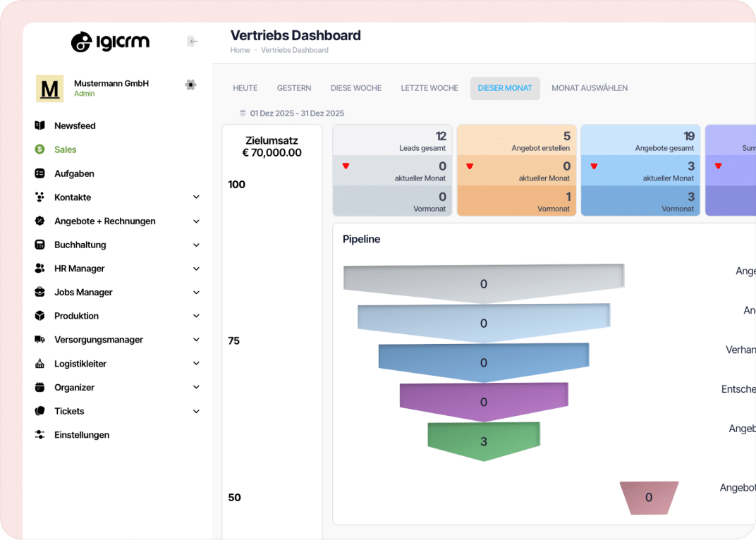Click the HR Manager people icon
756x540 pixels.
click(40, 269)
